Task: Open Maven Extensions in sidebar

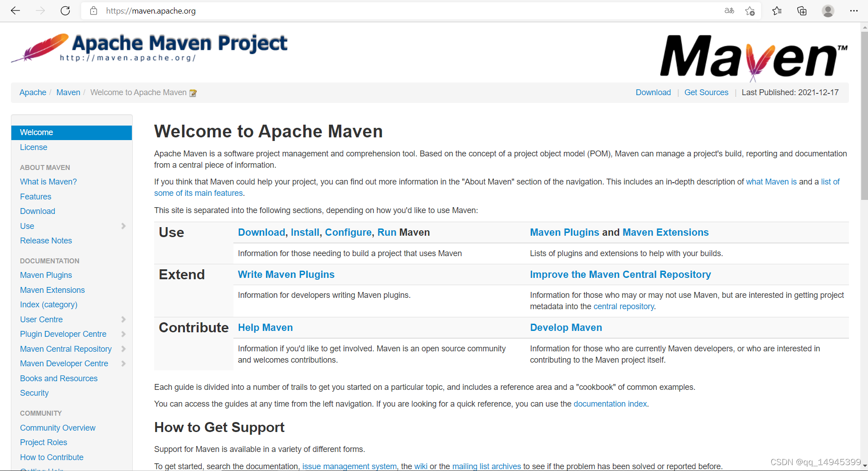Action: [53, 290]
